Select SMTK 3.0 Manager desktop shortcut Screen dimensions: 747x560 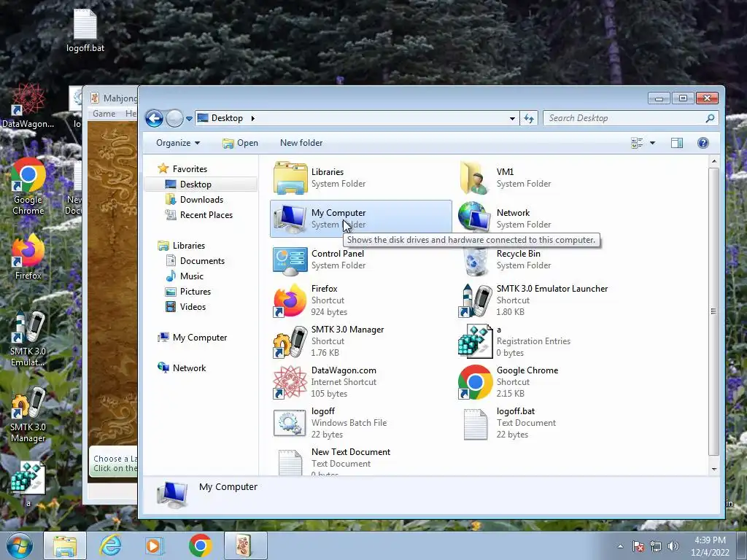click(28, 415)
